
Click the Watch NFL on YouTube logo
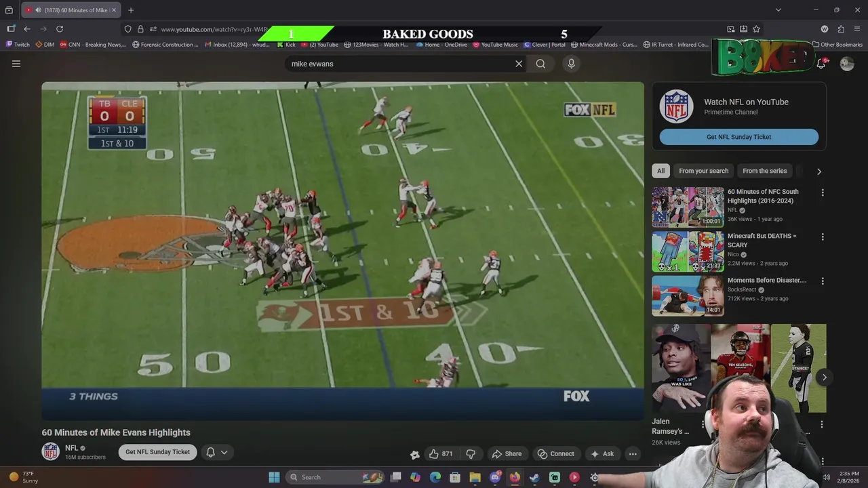coord(676,106)
